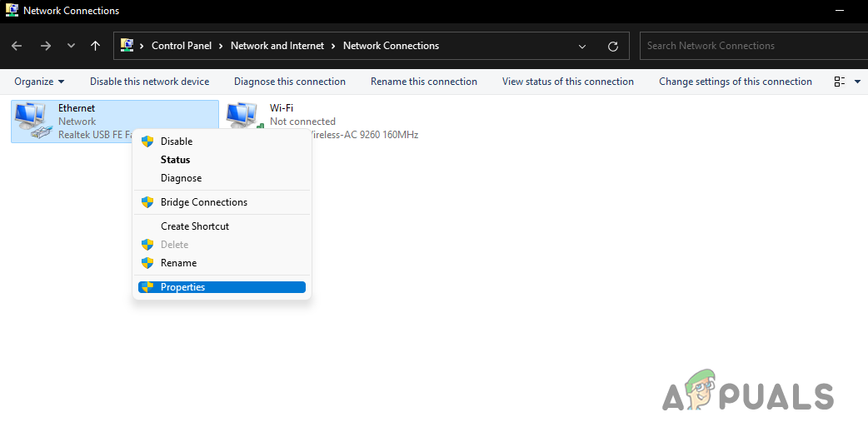Choose Bridge Connections from context menu
The width and height of the screenshot is (868, 447).
(x=203, y=202)
